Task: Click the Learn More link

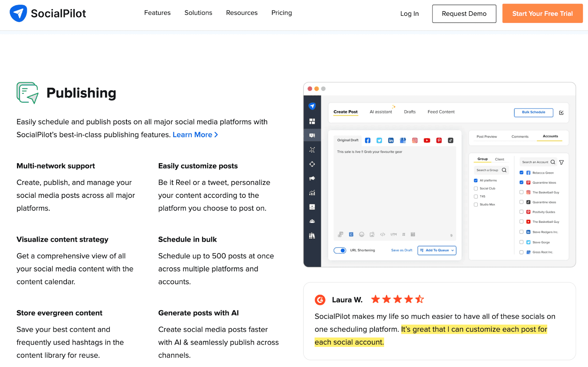Action: 195,135
